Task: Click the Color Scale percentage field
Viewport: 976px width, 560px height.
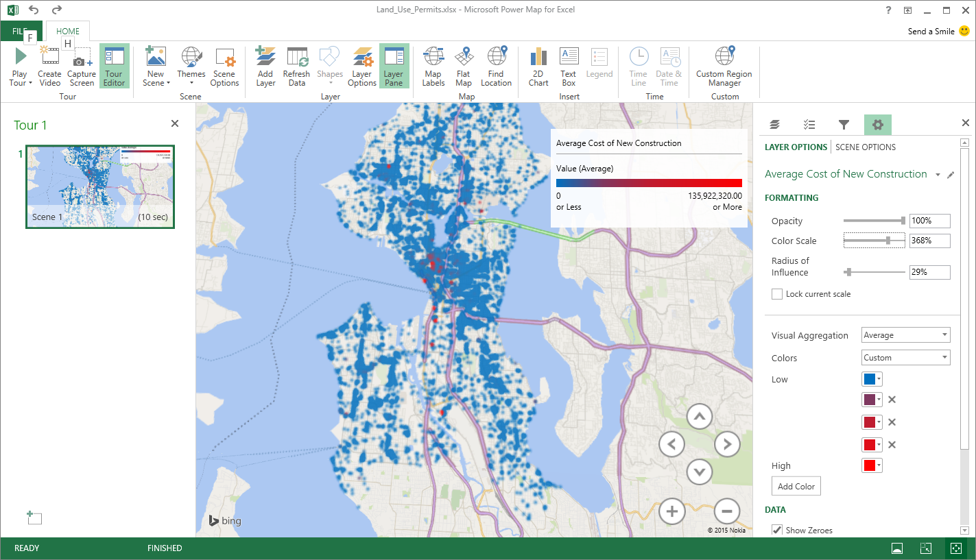Action: [929, 241]
